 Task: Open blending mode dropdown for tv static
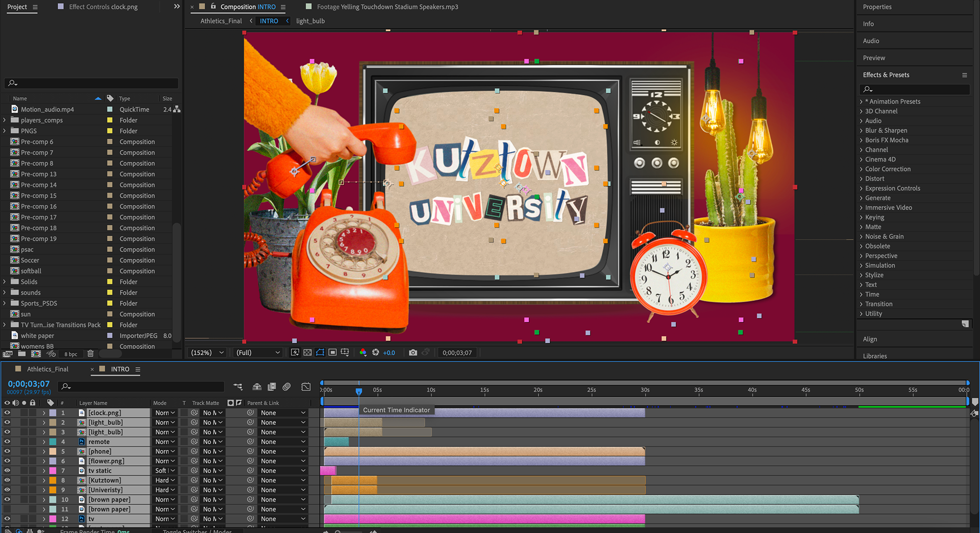(x=165, y=471)
